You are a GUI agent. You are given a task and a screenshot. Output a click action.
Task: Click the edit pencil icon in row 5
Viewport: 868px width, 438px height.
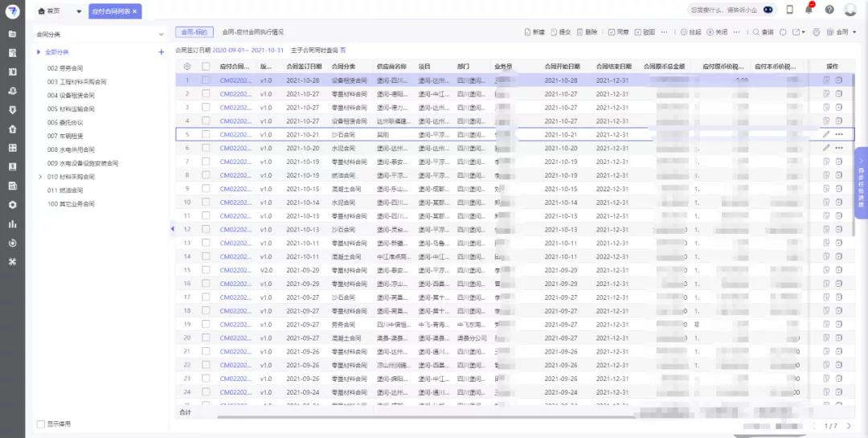pos(826,134)
